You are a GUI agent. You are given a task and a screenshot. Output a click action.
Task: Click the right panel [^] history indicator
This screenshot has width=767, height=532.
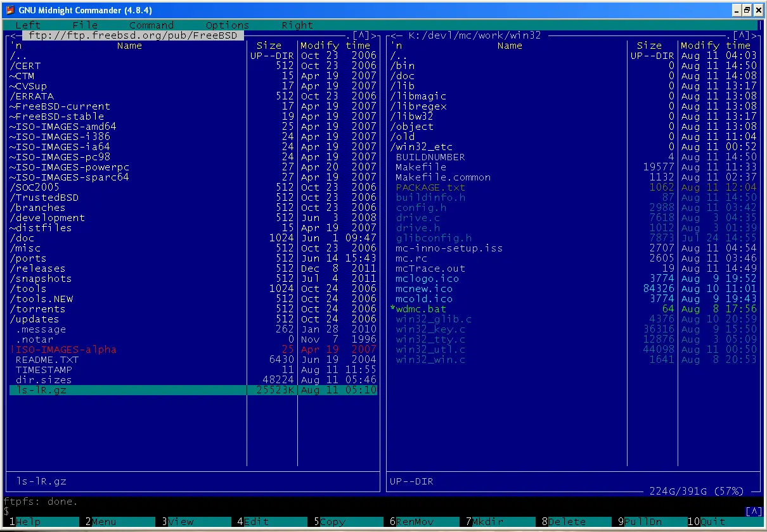pos(741,36)
